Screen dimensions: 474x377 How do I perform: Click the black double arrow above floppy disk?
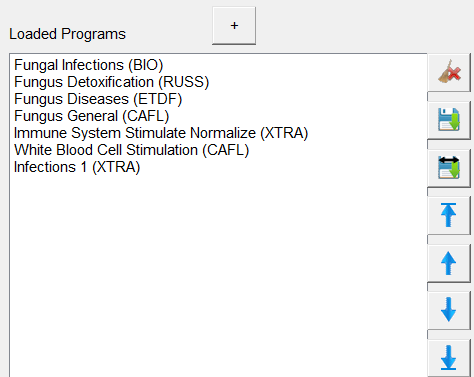[449, 160]
